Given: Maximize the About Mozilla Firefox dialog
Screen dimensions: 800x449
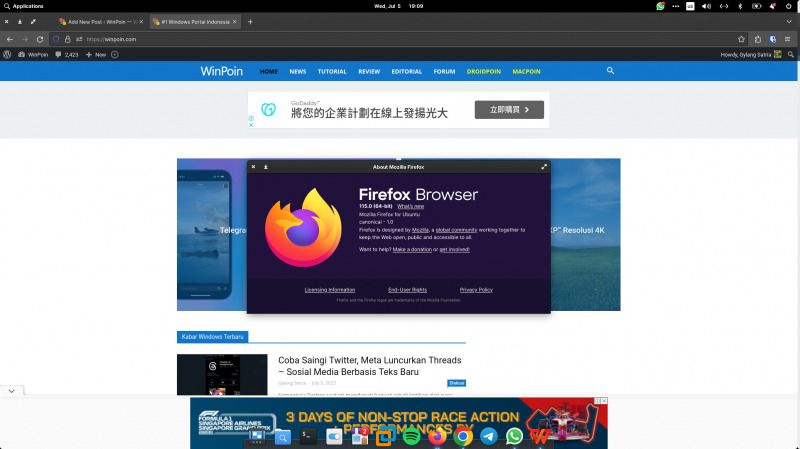Looking at the screenshot, I should click(544, 167).
